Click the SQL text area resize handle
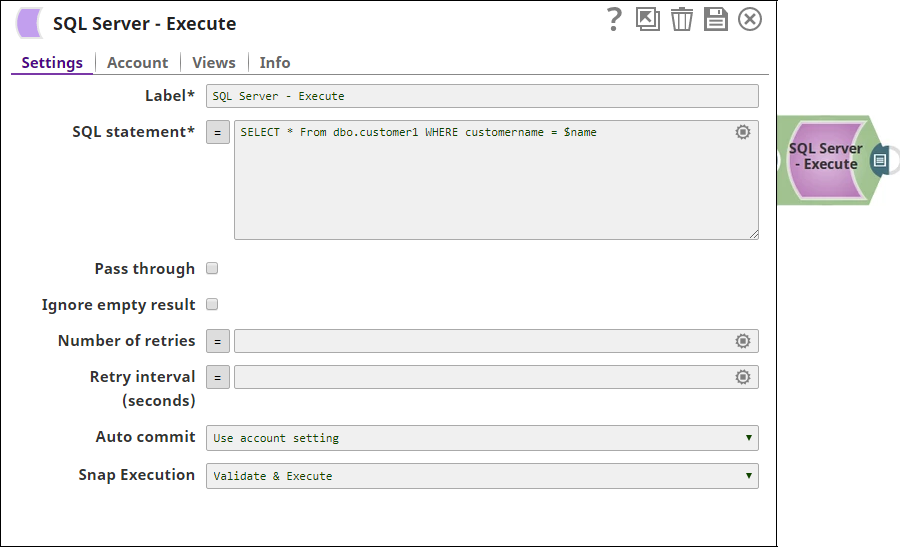This screenshot has width=905, height=547. pos(754,234)
